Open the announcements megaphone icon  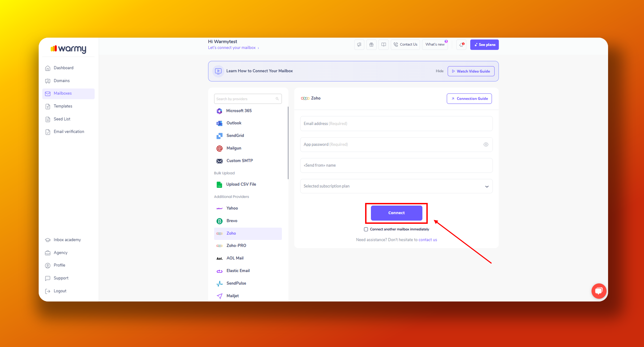tap(359, 44)
